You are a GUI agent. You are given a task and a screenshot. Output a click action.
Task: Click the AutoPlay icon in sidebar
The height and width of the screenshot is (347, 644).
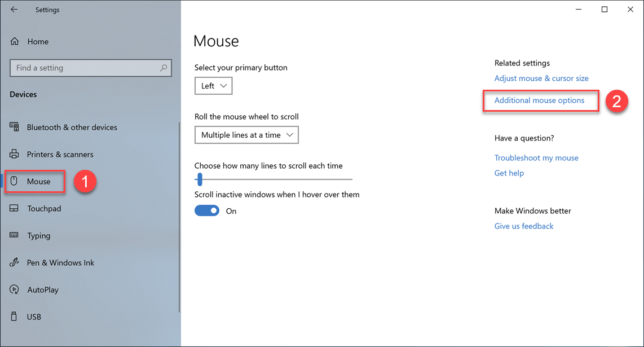pos(14,289)
